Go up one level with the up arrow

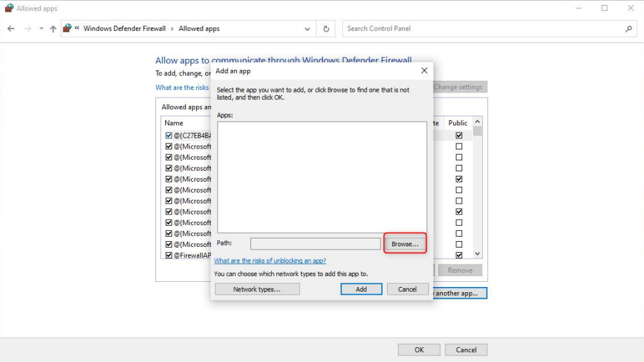coord(53,28)
